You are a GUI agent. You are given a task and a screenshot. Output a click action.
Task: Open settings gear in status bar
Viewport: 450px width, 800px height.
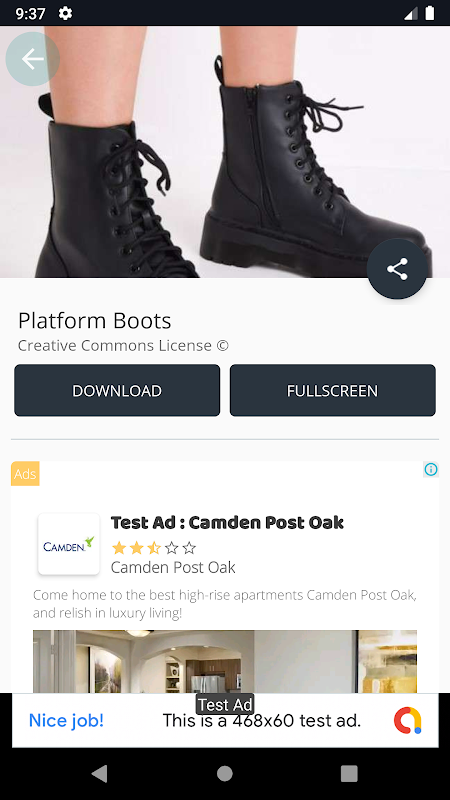click(x=65, y=13)
